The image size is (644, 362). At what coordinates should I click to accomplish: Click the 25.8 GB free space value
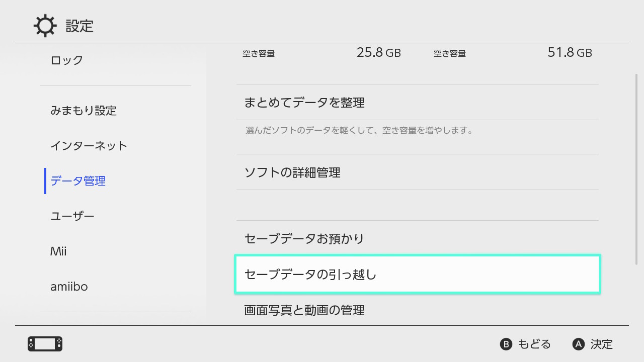378,53
